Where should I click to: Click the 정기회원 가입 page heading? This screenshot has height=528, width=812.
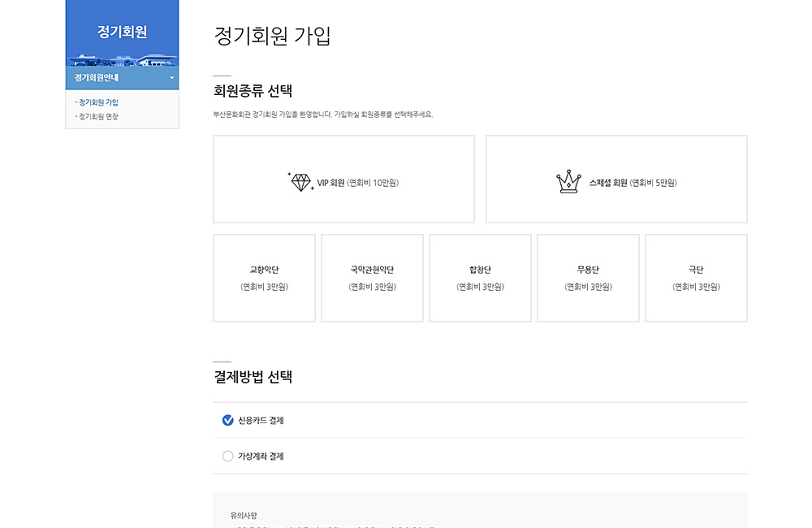tap(272, 36)
